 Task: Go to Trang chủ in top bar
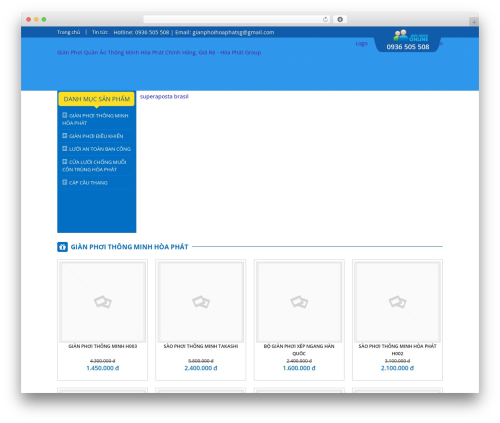tap(69, 32)
